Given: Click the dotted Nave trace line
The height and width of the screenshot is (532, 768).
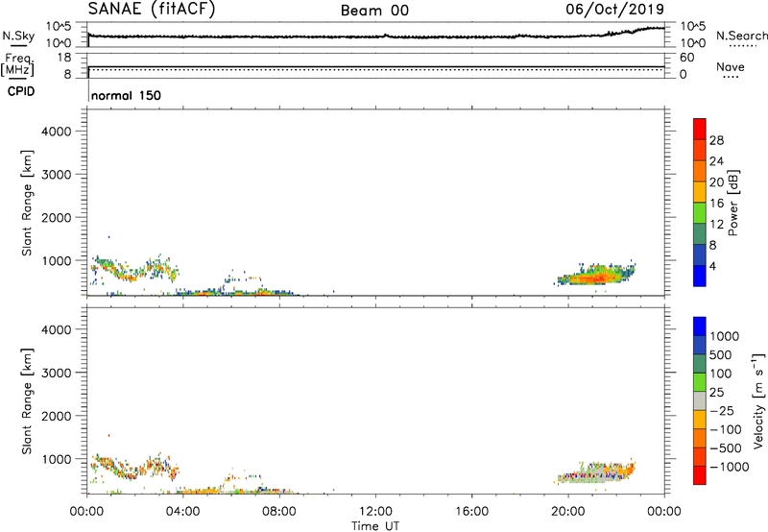Looking at the screenshot, I should 375,70.
